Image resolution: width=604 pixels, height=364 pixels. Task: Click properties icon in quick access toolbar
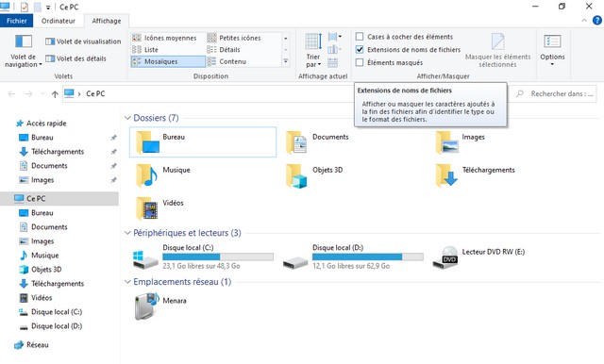[x=25, y=7]
